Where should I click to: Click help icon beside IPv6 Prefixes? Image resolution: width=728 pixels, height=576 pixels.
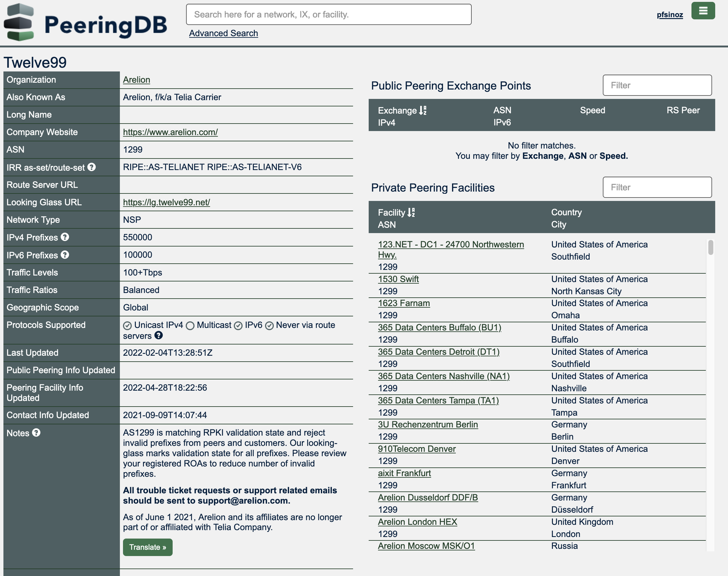tap(65, 255)
